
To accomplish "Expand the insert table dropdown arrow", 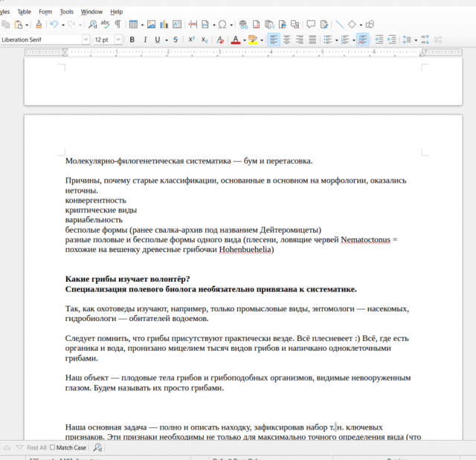I will pyautogui.click(x=142, y=25).
